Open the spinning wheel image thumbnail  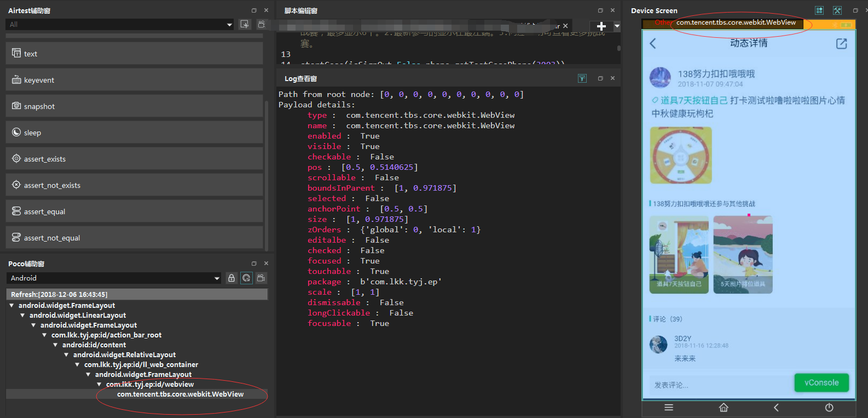tap(681, 156)
